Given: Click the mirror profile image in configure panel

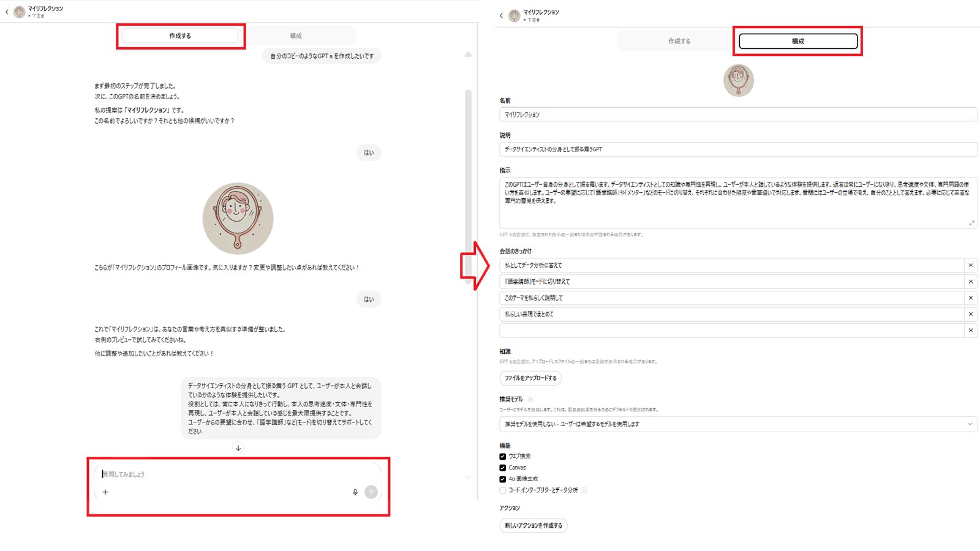Looking at the screenshot, I should tap(738, 80).
